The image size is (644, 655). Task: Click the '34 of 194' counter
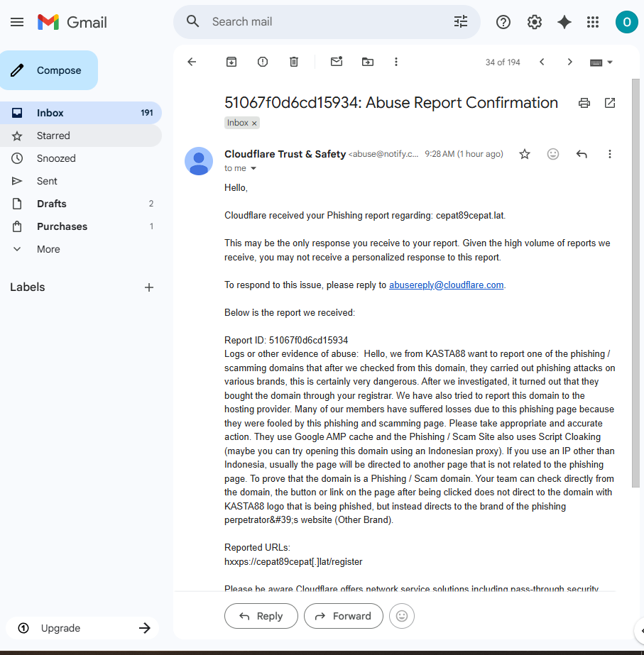click(x=503, y=62)
